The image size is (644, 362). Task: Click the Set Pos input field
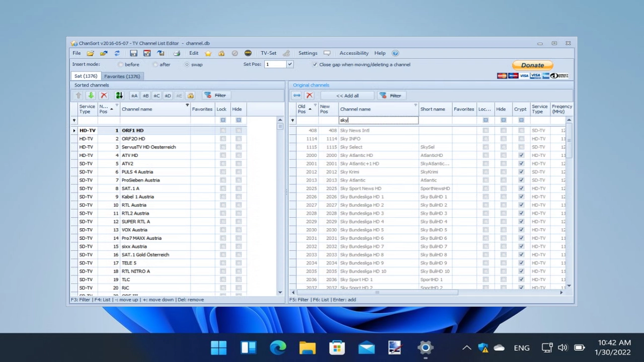click(275, 64)
